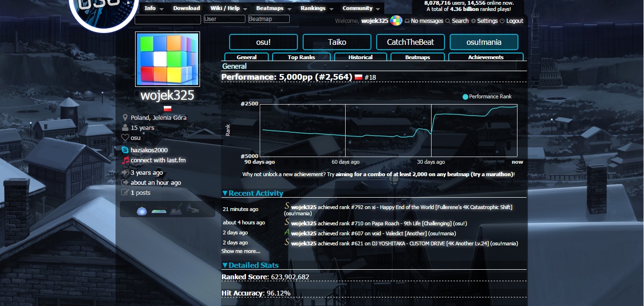Click the Performance Rank legend dot

pos(465,97)
